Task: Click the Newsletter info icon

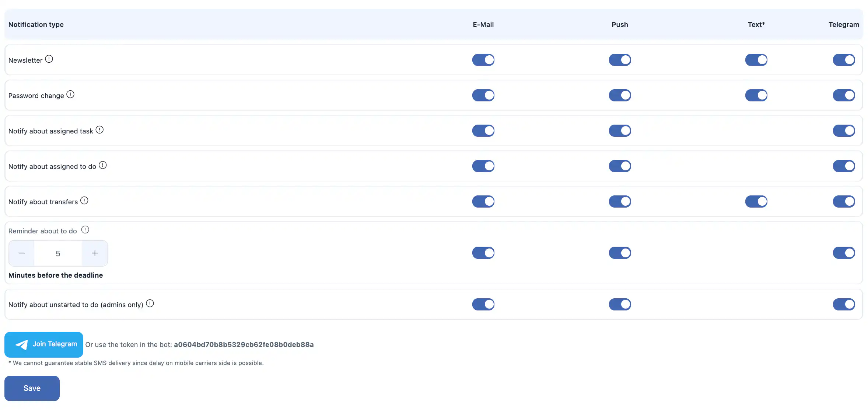Action: point(49,59)
